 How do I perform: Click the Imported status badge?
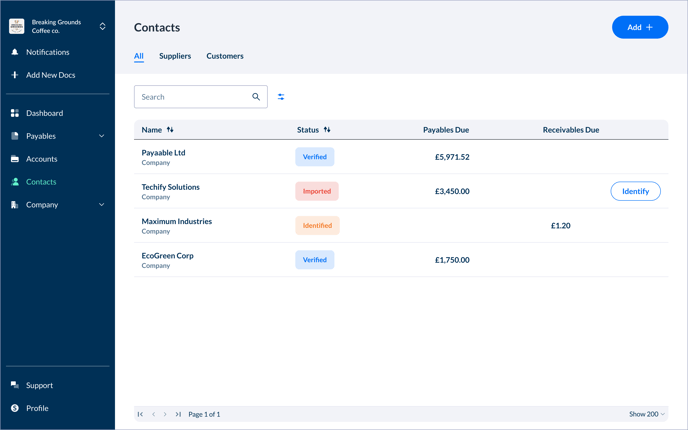coord(317,191)
